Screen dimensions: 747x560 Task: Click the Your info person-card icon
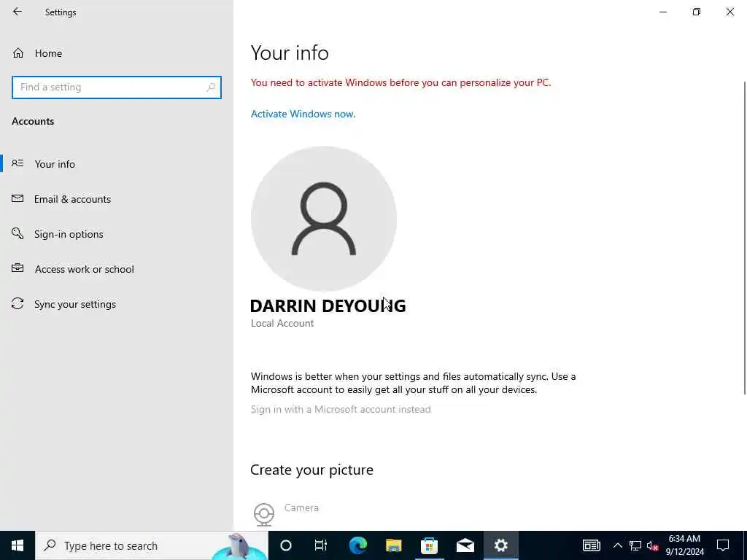(18, 163)
